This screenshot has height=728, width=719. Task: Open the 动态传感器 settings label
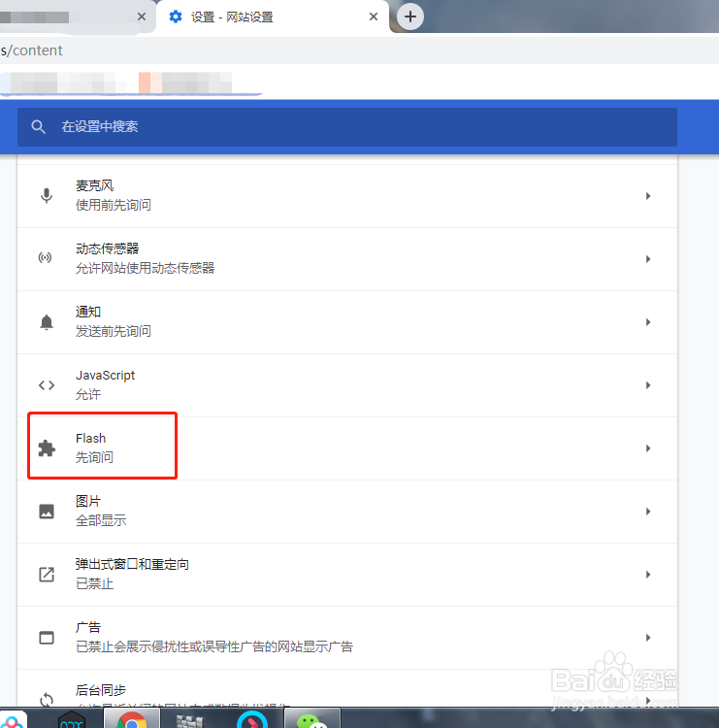click(108, 248)
